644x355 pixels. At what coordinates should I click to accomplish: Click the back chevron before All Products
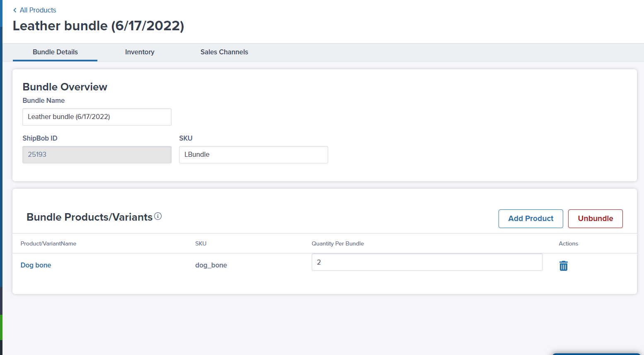tap(15, 10)
